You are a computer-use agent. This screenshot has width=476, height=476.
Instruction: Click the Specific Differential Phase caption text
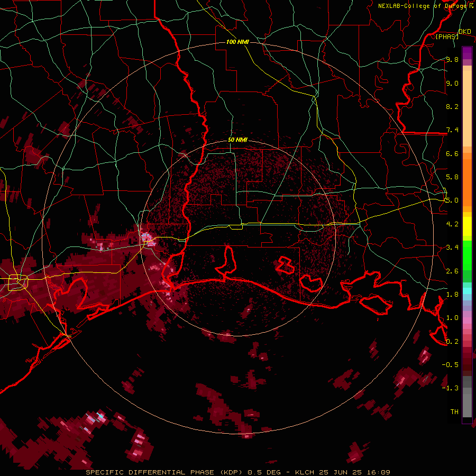(237, 472)
